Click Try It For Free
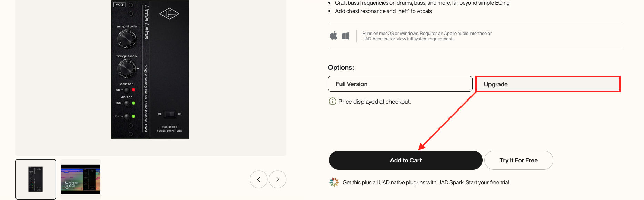644x200 pixels. click(x=518, y=160)
